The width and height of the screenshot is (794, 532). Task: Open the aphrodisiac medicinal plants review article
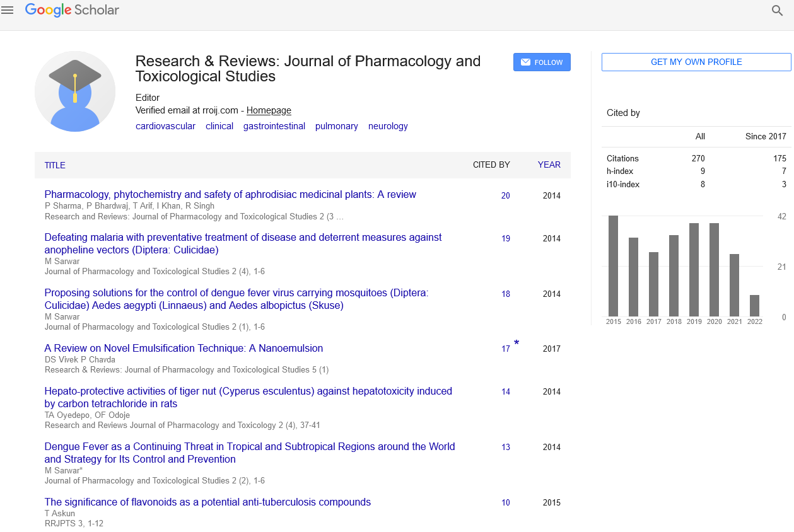tap(230, 195)
